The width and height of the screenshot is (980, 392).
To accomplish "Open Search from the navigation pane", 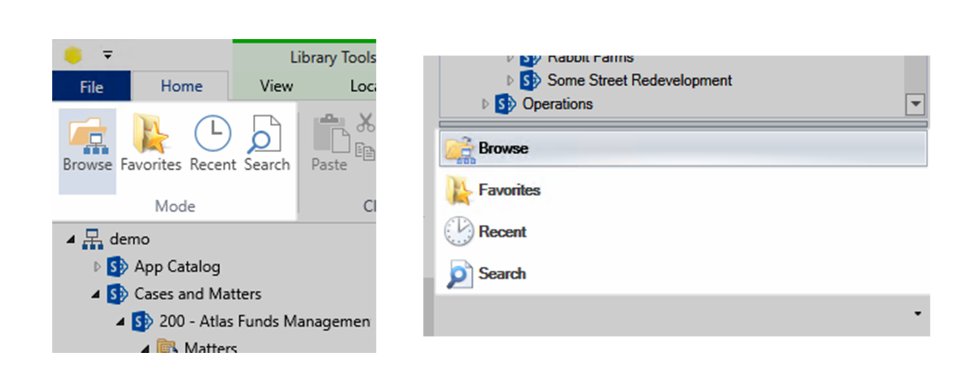I will [503, 274].
